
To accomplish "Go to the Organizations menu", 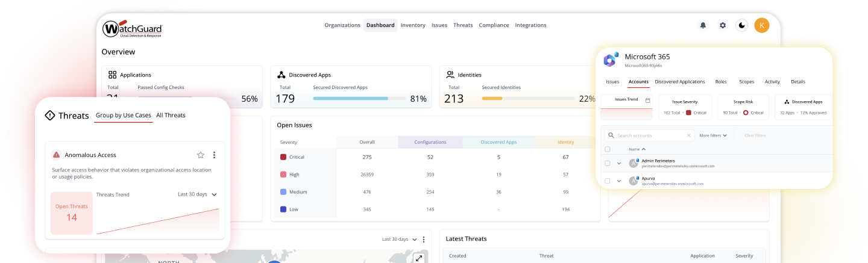I will [342, 25].
